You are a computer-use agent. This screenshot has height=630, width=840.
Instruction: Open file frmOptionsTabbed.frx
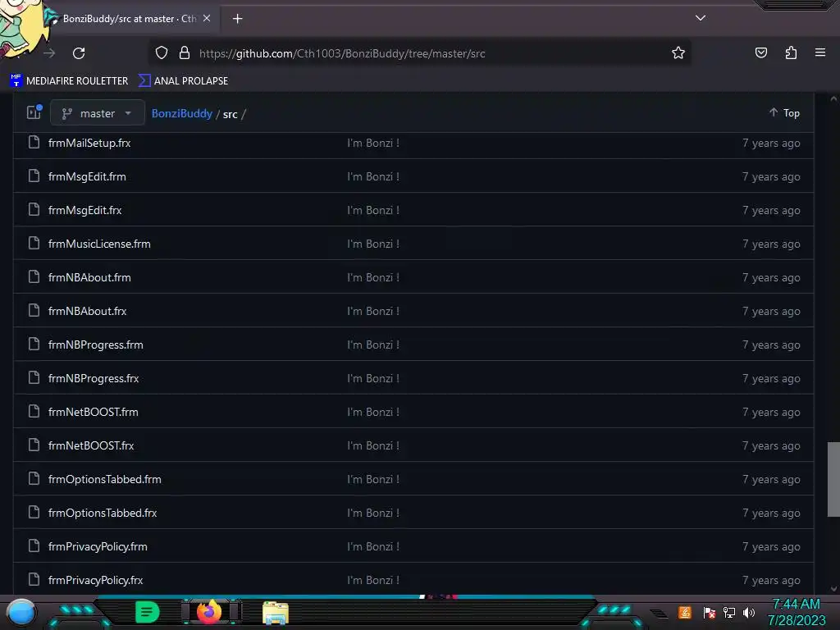(x=103, y=514)
